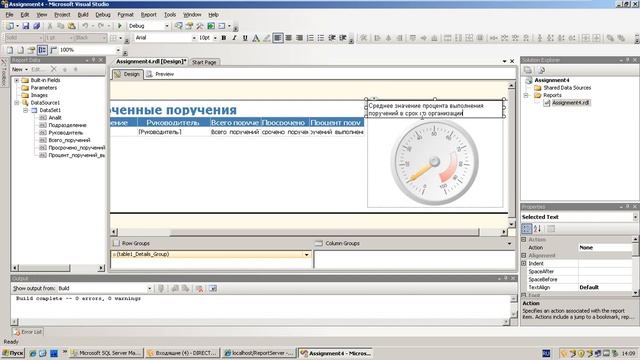Collapse the DataSource1 node

point(17,103)
